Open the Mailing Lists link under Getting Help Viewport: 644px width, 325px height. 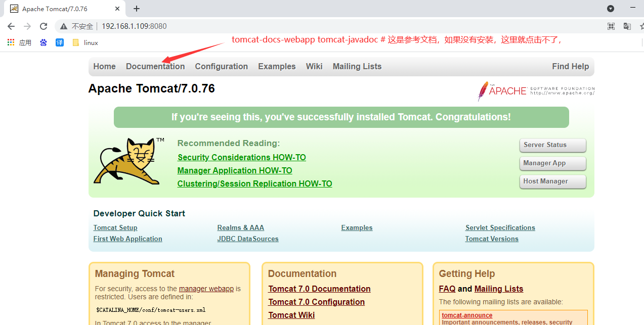[499, 289]
